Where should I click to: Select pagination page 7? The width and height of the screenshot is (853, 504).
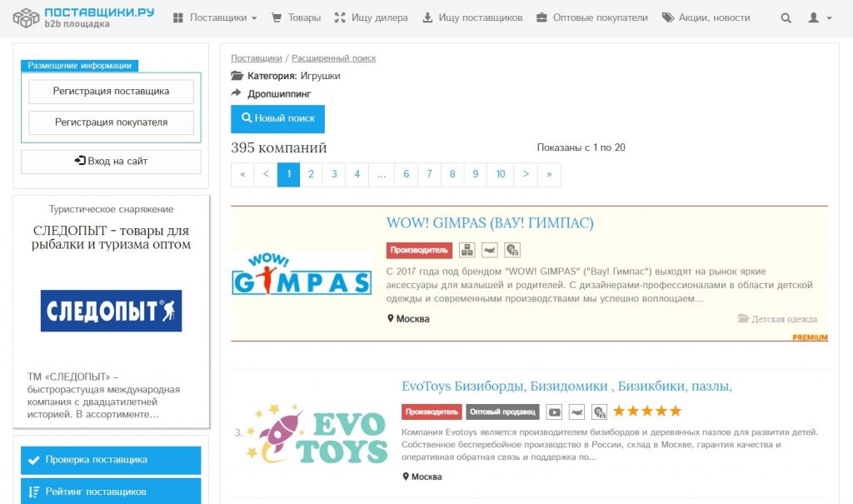point(429,175)
